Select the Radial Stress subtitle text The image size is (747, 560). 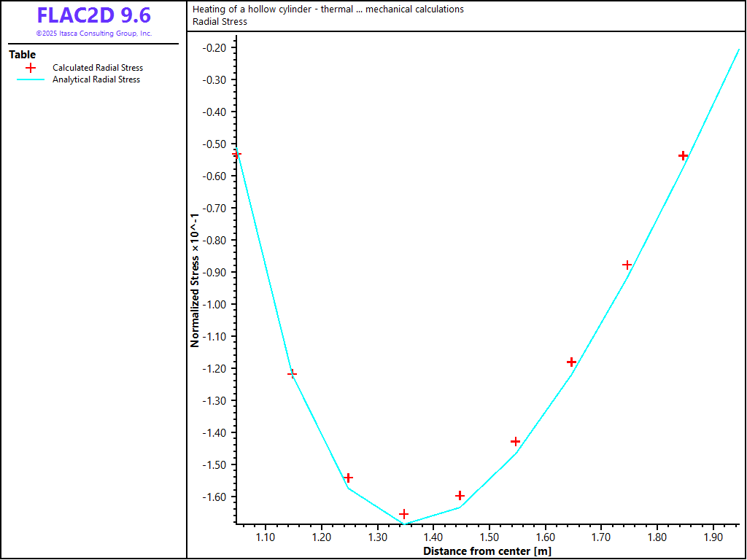[x=220, y=22]
